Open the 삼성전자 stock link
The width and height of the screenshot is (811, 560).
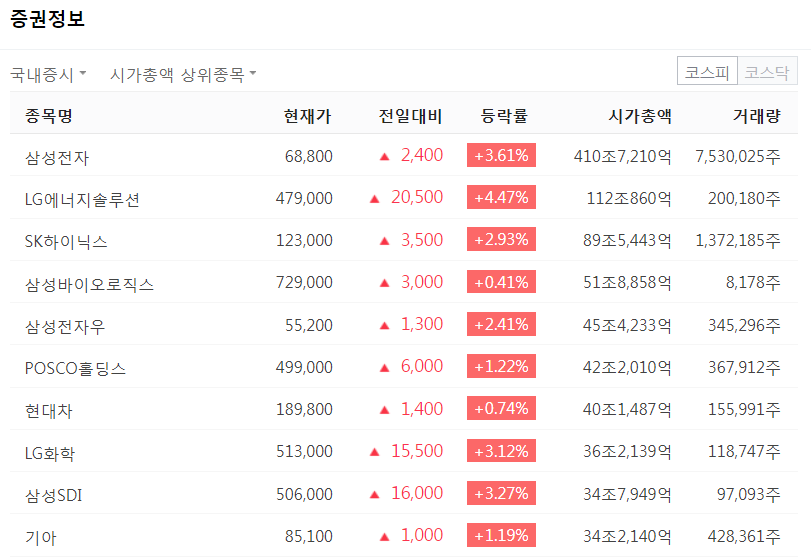57,157
